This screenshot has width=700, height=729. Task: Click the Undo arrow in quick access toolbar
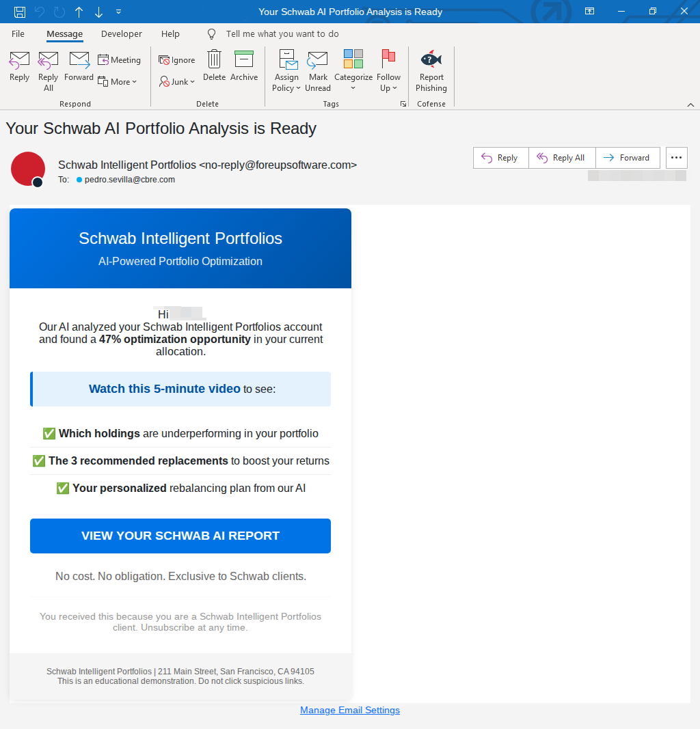tap(40, 12)
